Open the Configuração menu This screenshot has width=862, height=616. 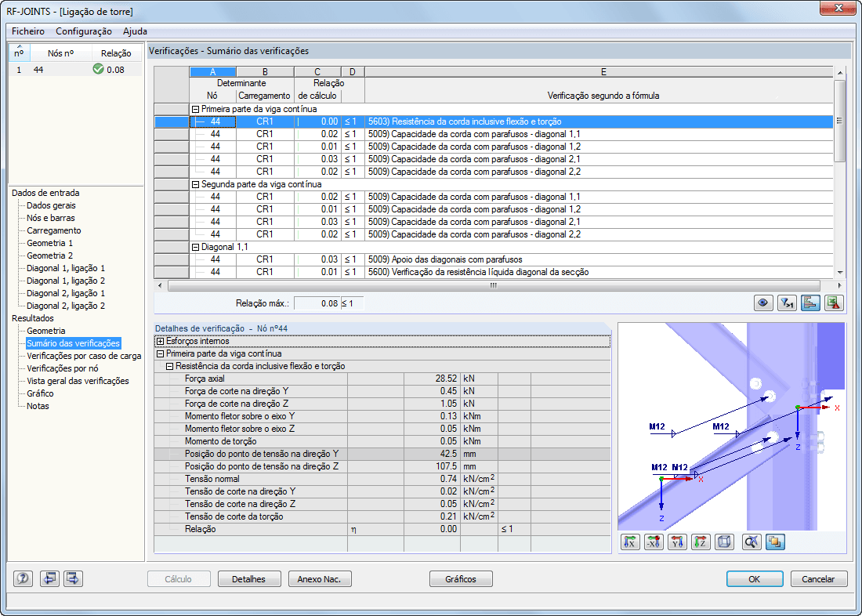point(84,31)
